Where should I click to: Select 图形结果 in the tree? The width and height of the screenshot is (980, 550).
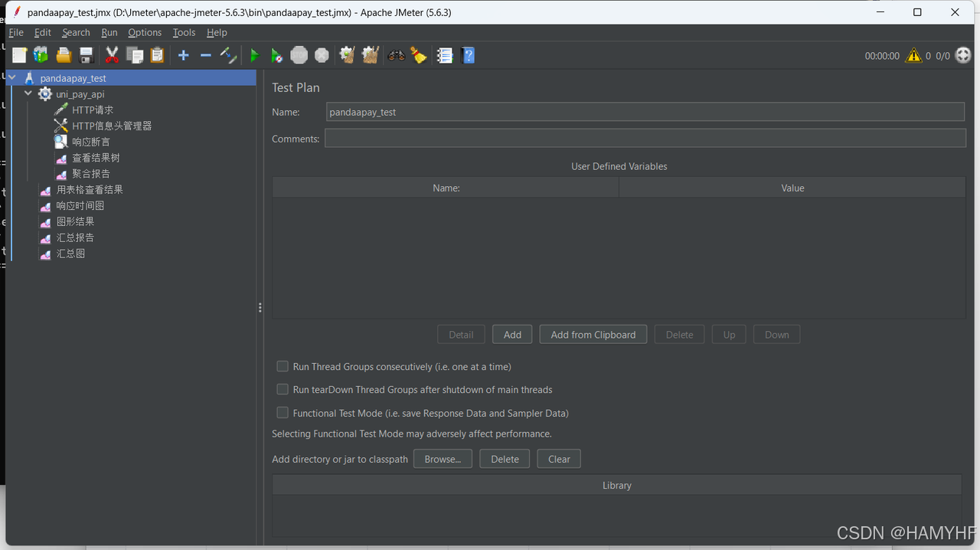75,221
